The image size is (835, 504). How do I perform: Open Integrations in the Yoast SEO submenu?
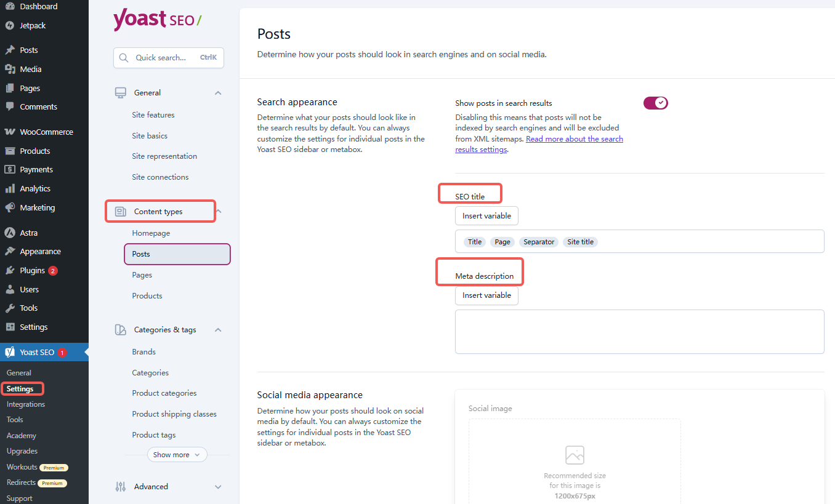point(25,404)
